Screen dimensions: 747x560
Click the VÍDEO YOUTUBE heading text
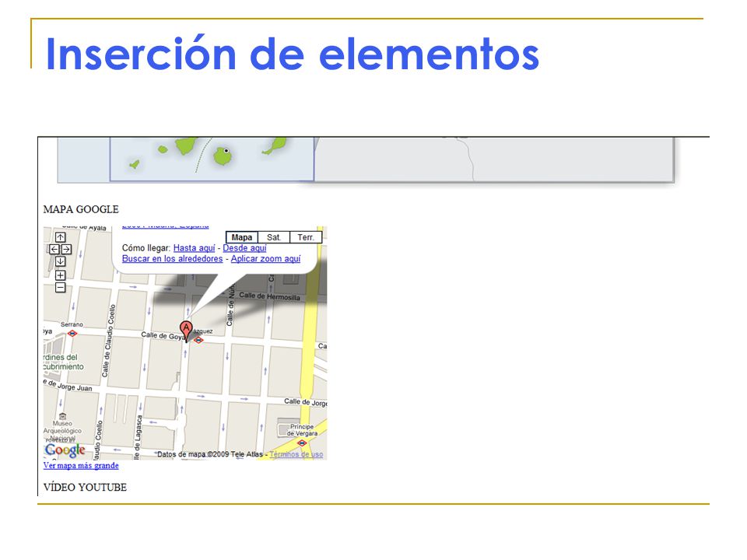[85, 487]
